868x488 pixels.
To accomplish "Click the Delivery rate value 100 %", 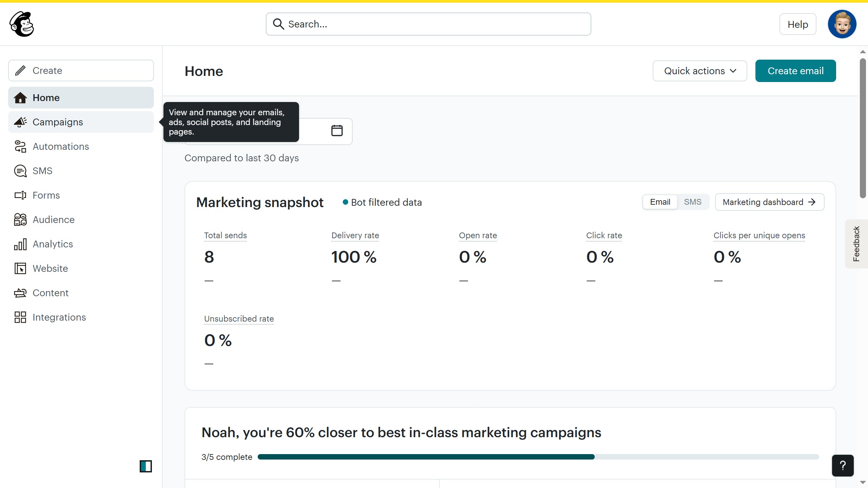I will click(x=354, y=257).
